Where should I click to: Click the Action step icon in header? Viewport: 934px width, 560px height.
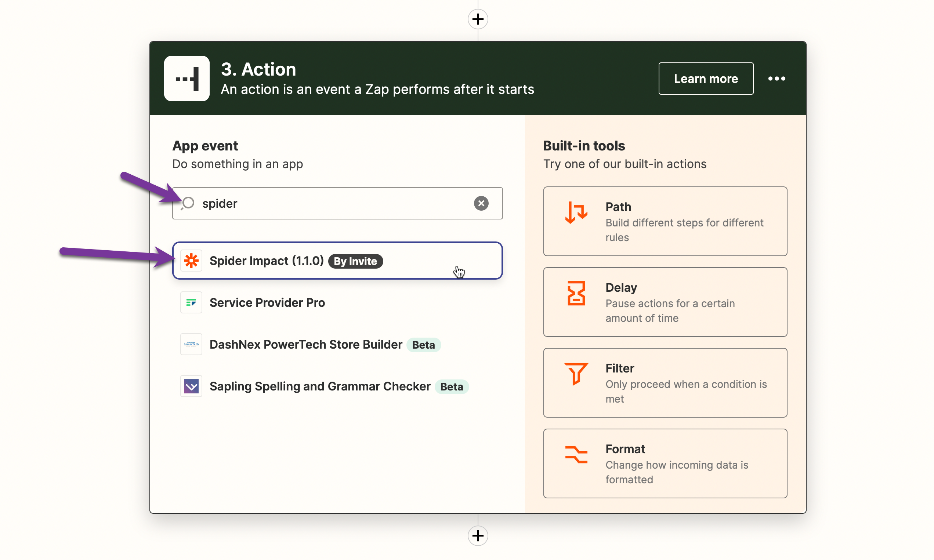[x=187, y=79]
